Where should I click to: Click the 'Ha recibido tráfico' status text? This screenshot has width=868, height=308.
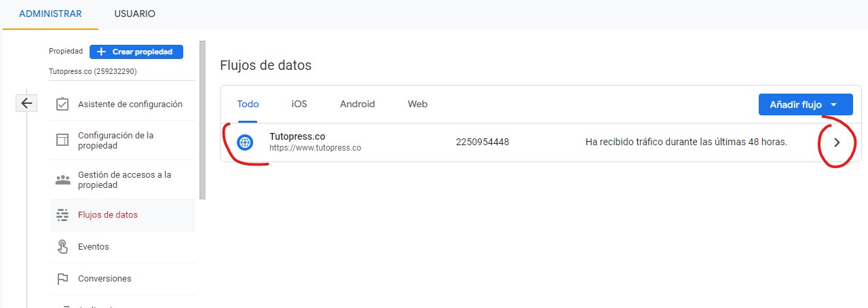coord(686,142)
